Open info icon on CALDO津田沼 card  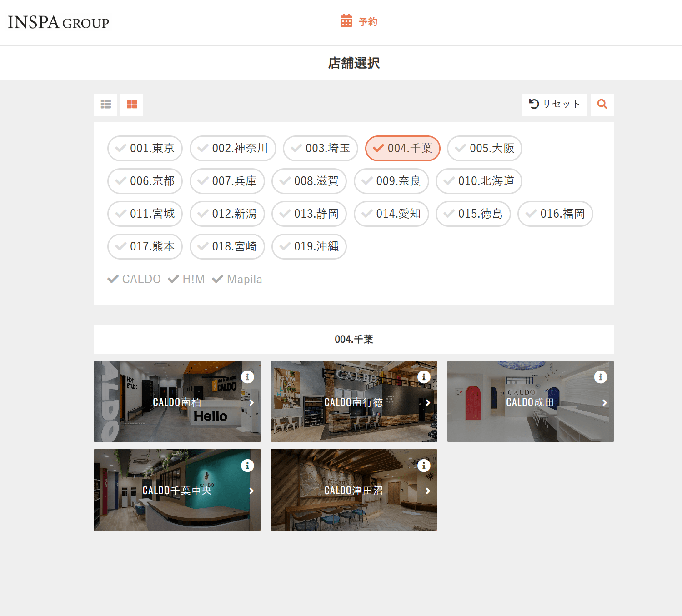tap(424, 466)
